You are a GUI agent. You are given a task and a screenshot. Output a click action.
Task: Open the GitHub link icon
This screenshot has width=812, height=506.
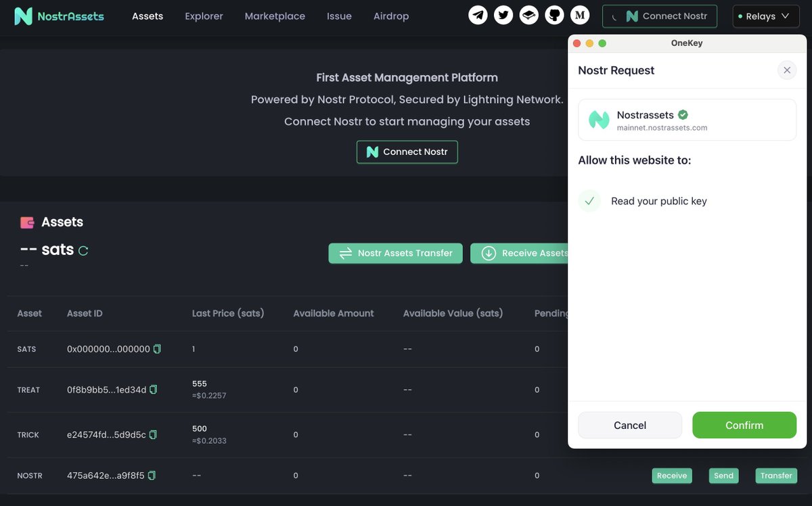pos(554,15)
